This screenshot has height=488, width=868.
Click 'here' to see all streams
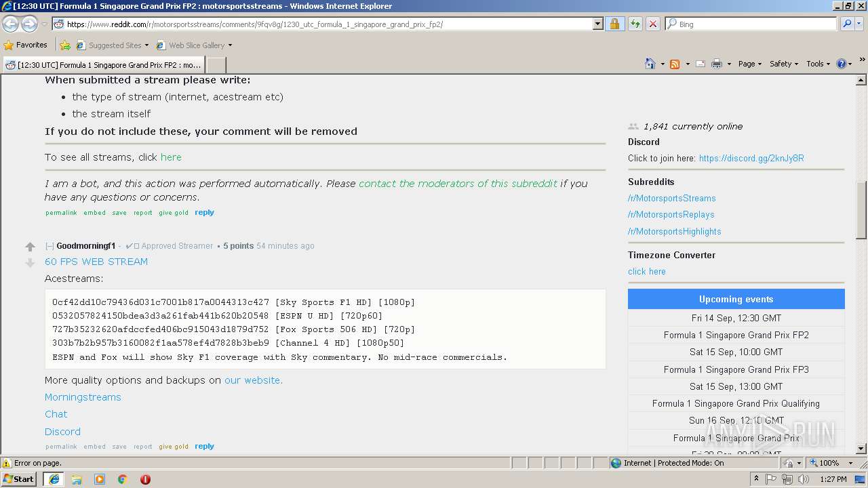click(x=171, y=157)
